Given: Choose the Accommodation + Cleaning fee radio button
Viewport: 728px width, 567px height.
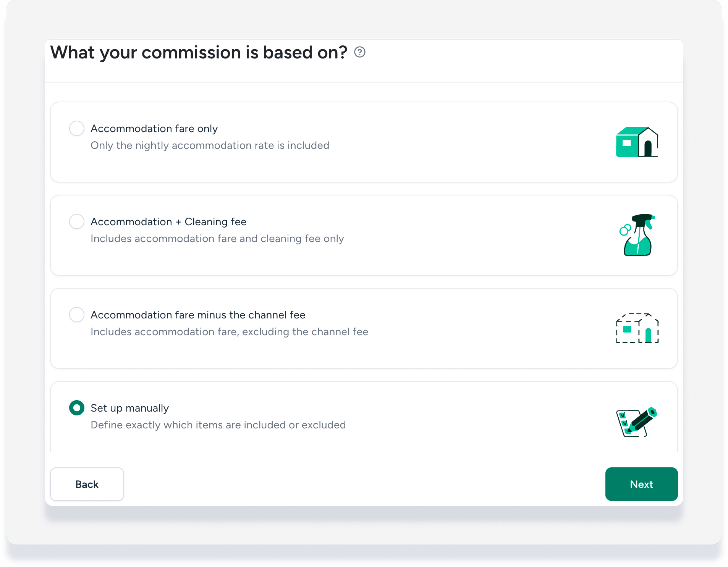Looking at the screenshot, I should coord(77,221).
